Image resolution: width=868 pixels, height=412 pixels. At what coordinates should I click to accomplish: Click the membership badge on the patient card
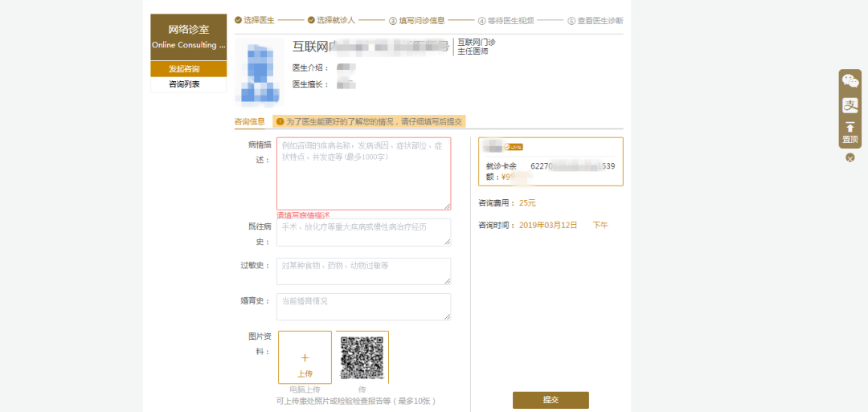pos(514,147)
